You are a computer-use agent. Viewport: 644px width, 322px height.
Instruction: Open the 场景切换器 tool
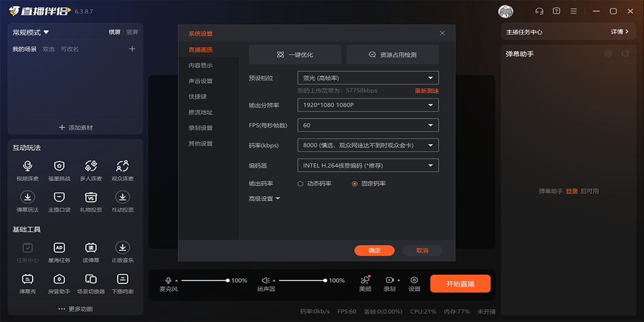pos(91,279)
